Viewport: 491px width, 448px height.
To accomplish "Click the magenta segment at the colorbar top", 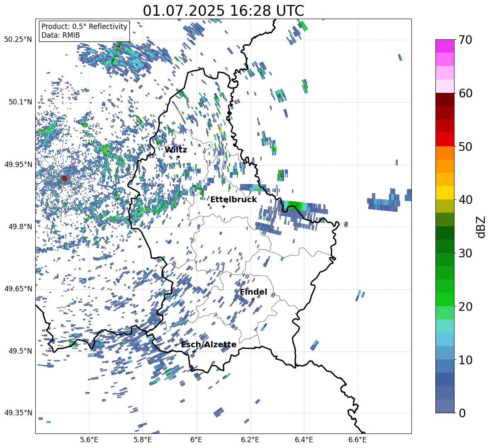I will pyautogui.click(x=445, y=46).
